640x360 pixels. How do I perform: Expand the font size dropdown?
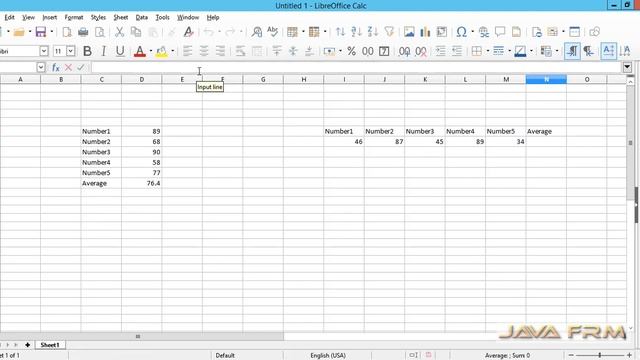tap(71, 51)
